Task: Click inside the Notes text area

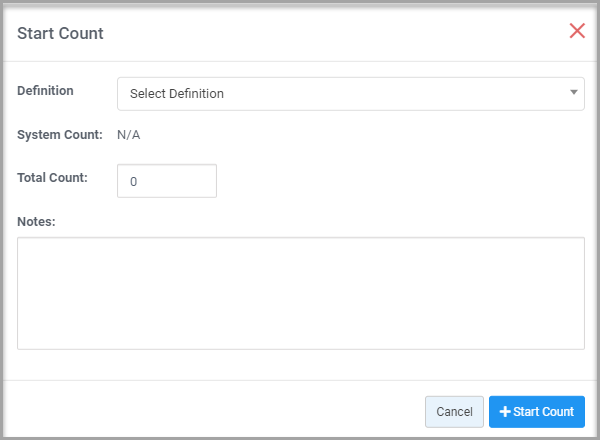Action: 301,293
